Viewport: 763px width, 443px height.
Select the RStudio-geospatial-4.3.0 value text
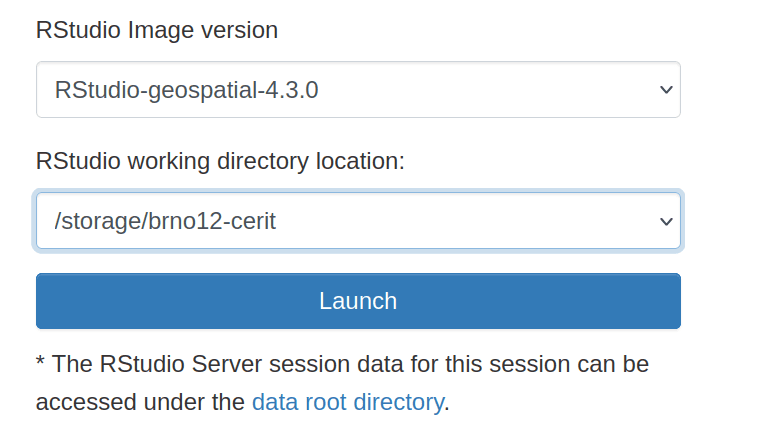tap(186, 90)
